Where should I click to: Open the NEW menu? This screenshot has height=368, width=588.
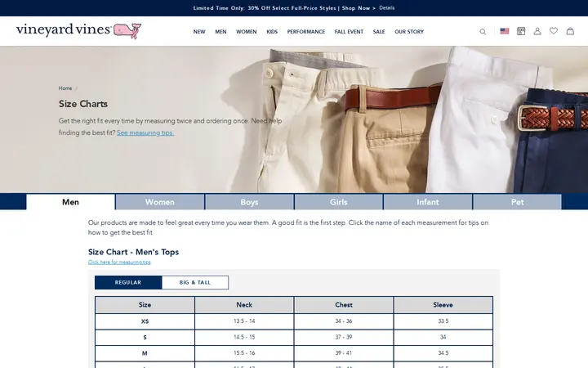[x=199, y=32]
